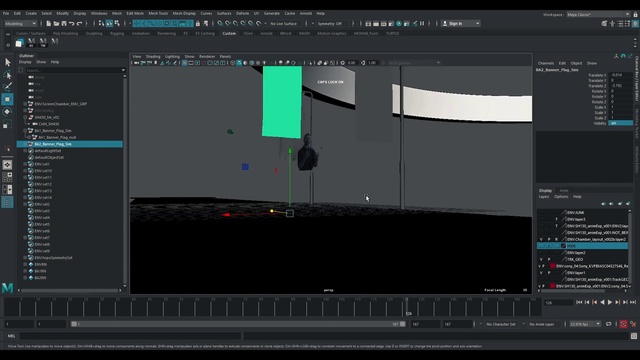Click the viewport select camera icon

[x=136, y=63]
